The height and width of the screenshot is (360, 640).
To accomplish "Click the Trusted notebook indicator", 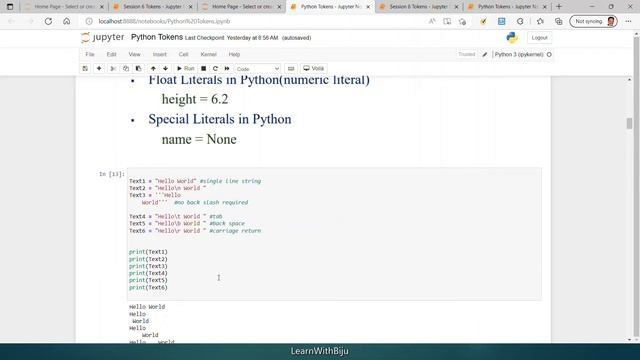I will 467,54.
